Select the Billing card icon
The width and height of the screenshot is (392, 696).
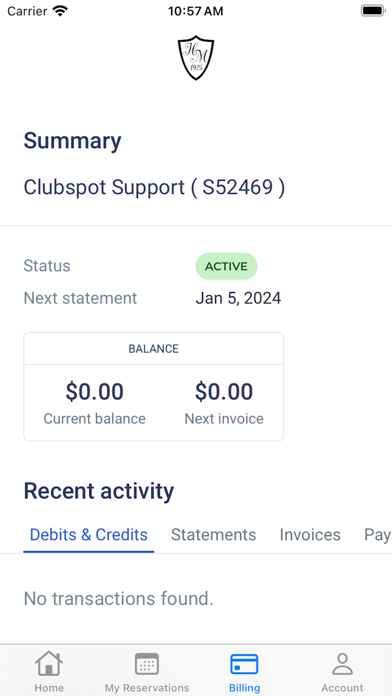244,664
